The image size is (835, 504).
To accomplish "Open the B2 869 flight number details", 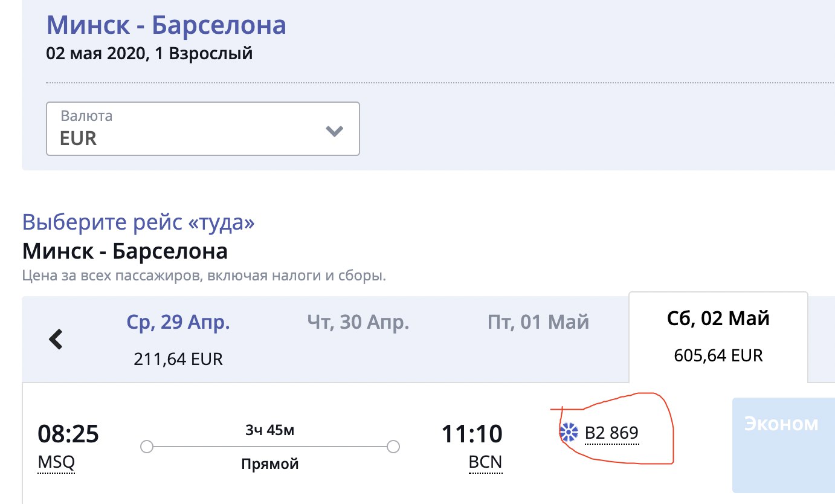I will click(611, 433).
